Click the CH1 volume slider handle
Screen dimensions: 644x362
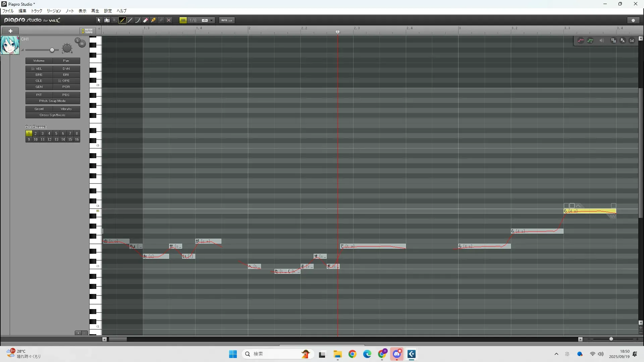52,50
